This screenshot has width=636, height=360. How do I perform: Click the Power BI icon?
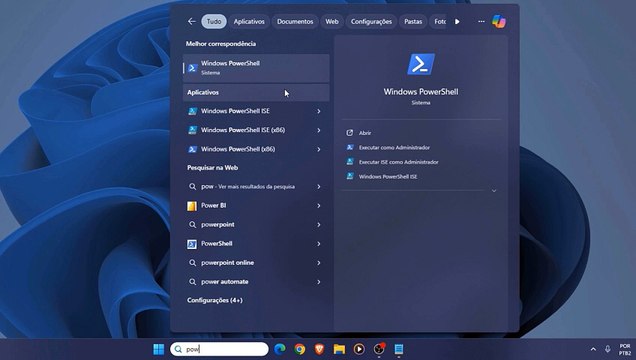tap(192, 206)
